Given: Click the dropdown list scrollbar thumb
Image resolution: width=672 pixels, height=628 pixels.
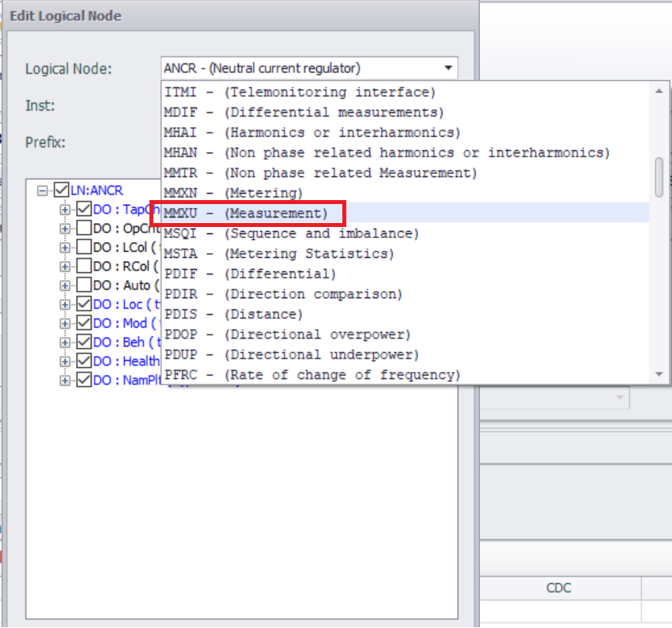Looking at the screenshot, I should tap(659, 176).
